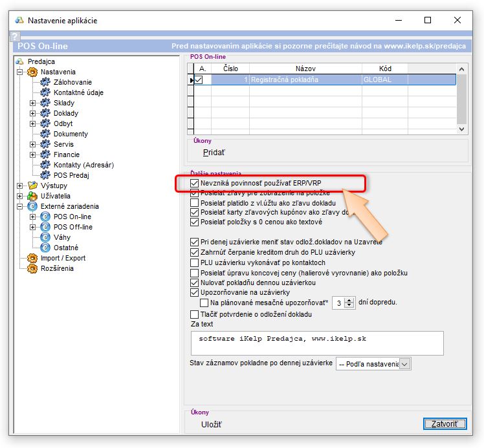484x448 pixels.
Task: Click the Užívatelia users icon
Action: click(x=32, y=196)
